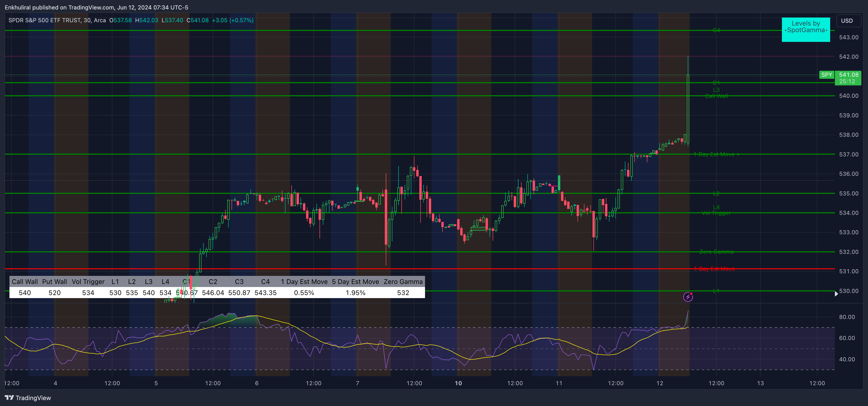Click the 543.00 price axis label

848,37
